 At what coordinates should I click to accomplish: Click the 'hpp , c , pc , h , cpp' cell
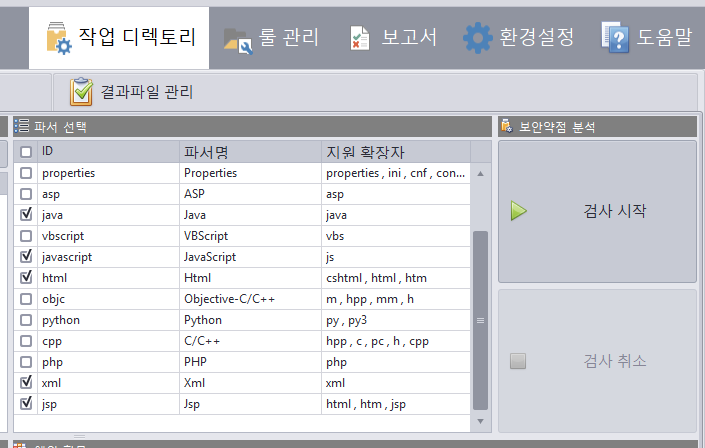[x=396, y=341]
